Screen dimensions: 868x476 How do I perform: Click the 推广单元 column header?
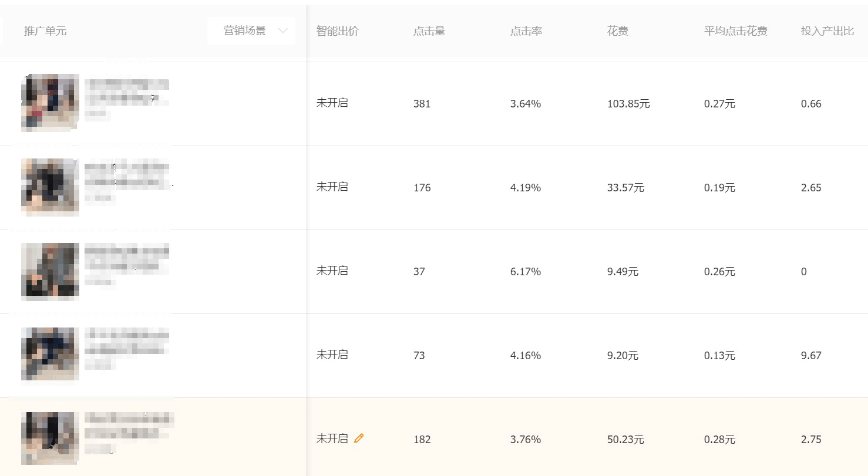pyautogui.click(x=45, y=31)
